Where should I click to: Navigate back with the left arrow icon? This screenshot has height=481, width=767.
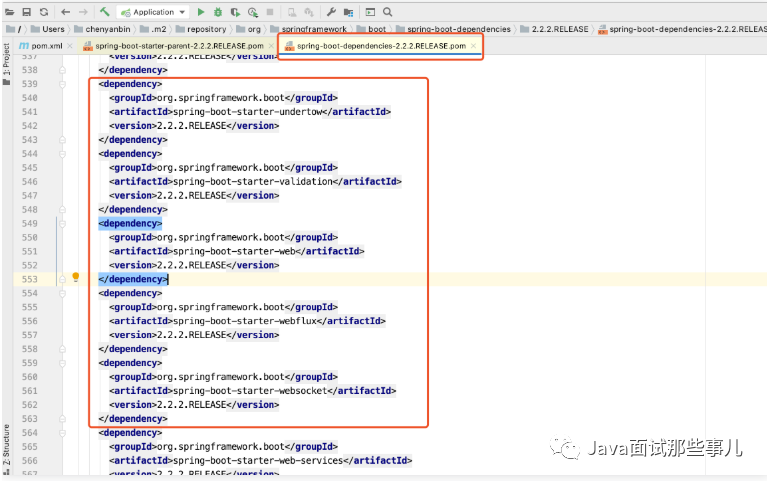click(66, 12)
